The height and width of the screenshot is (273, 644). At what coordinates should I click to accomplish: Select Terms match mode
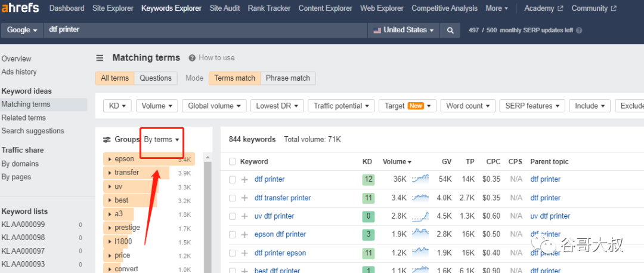point(234,78)
